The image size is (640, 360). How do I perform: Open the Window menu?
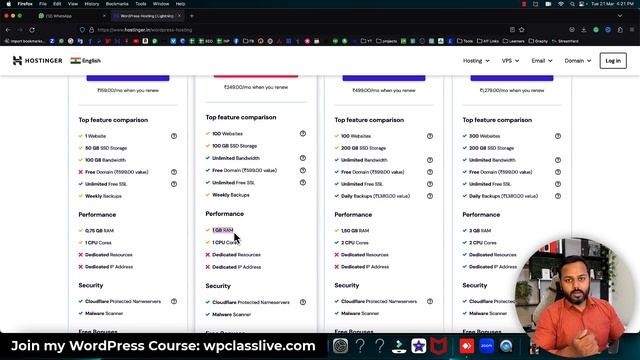point(161,4)
